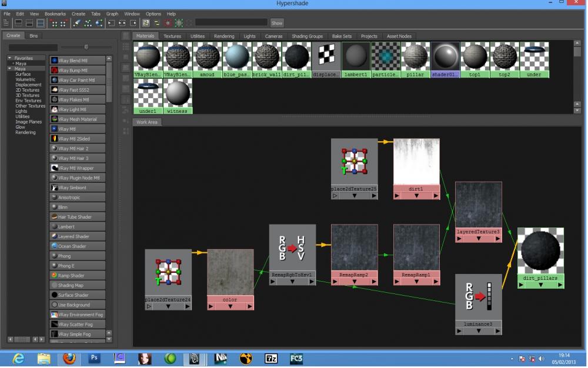
Task: Click the Show button beside text field
Action: 277,24
